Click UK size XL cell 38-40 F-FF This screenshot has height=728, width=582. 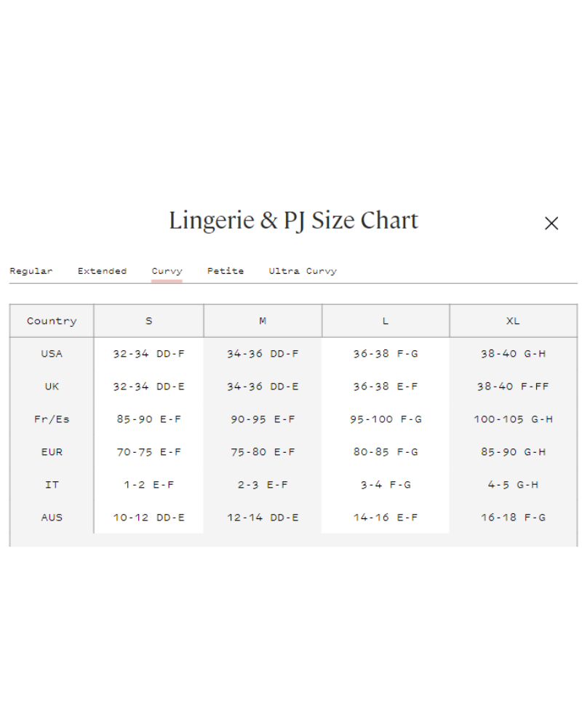513,387
